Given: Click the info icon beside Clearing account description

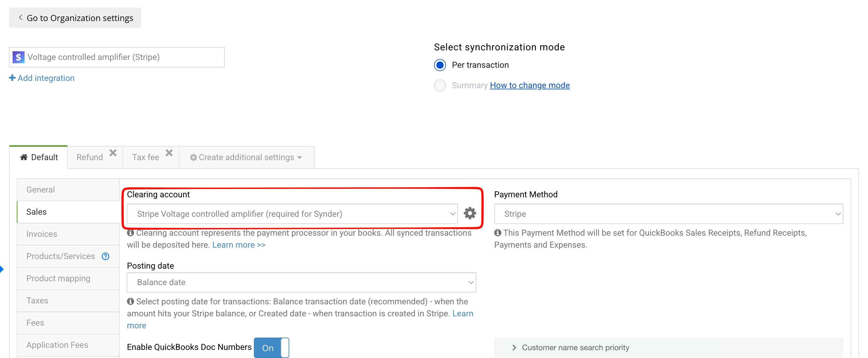Looking at the screenshot, I should pyautogui.click(x=130, y=233).
